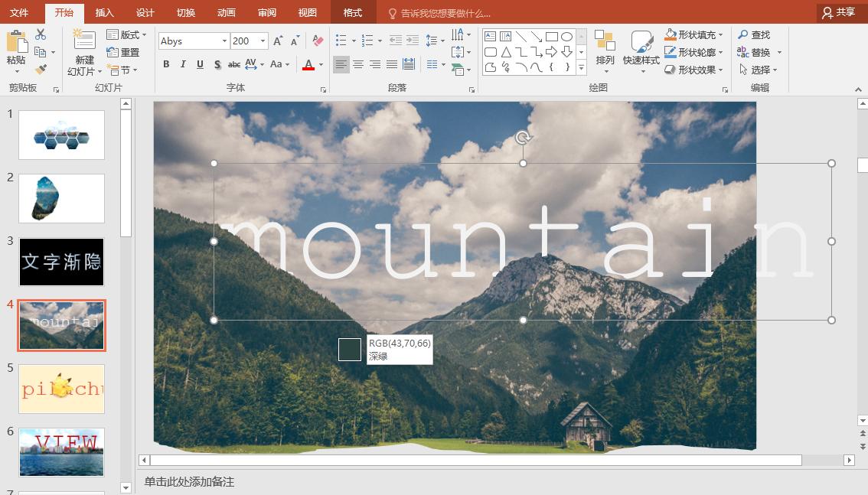Viewport: 868px width, 495px height.
Task: Open the Share (共享) person icon
Action: [827, 13]
